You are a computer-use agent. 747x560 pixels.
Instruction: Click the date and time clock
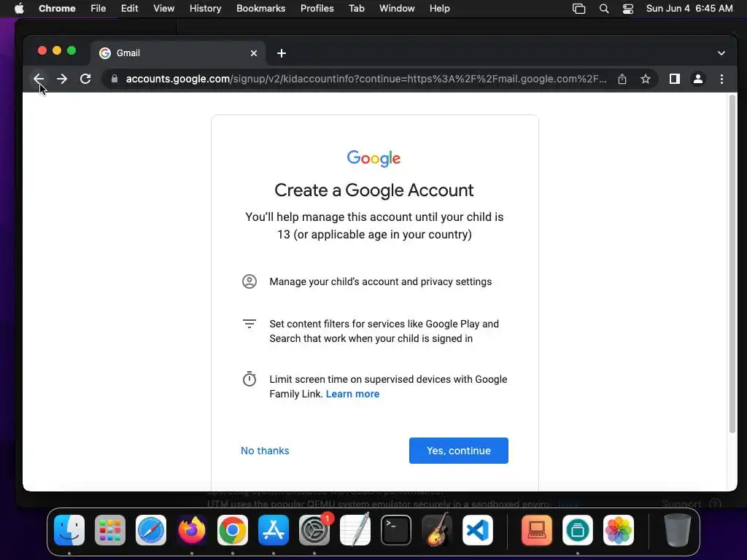(689, 9)
